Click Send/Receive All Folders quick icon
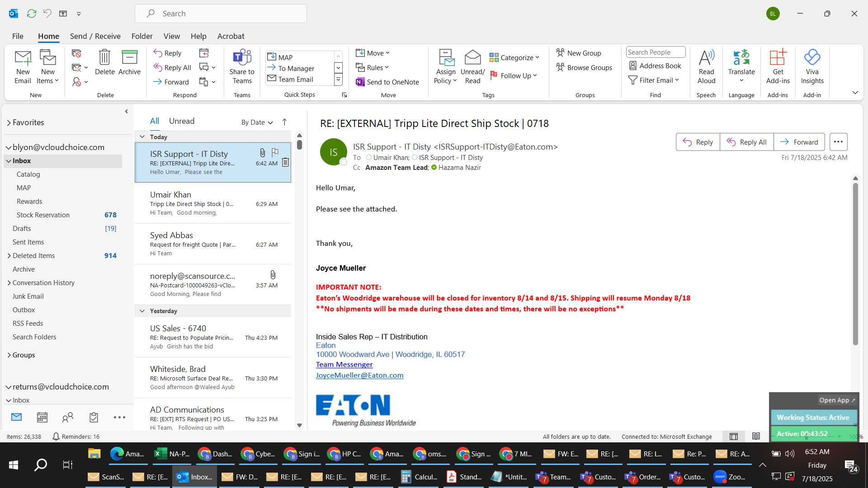This screenshot has height=488, width=868. click(31, 14)
